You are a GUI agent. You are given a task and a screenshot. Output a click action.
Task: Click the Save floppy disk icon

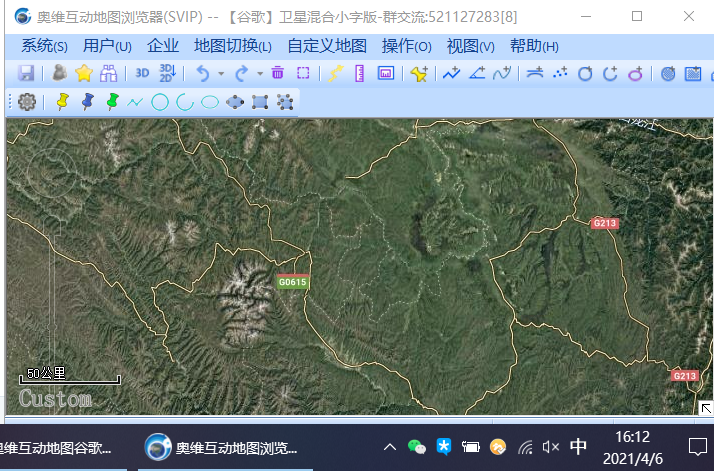point(26,73)
